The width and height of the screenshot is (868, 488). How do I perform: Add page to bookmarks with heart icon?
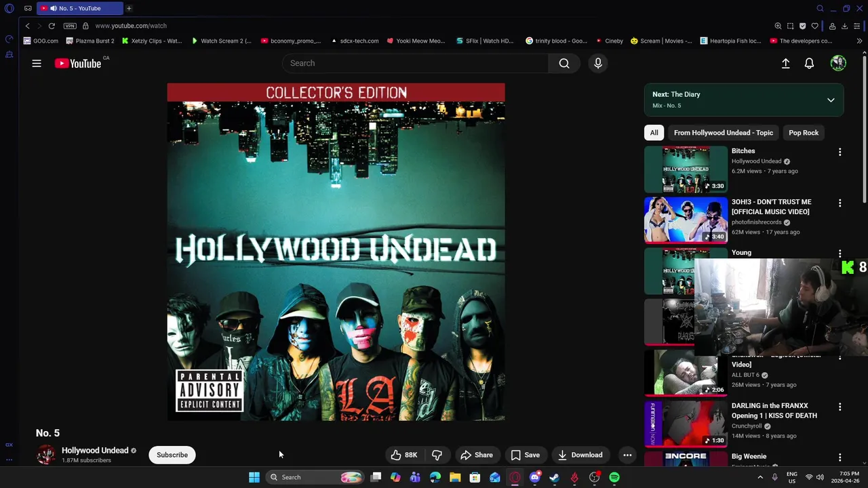815,26
